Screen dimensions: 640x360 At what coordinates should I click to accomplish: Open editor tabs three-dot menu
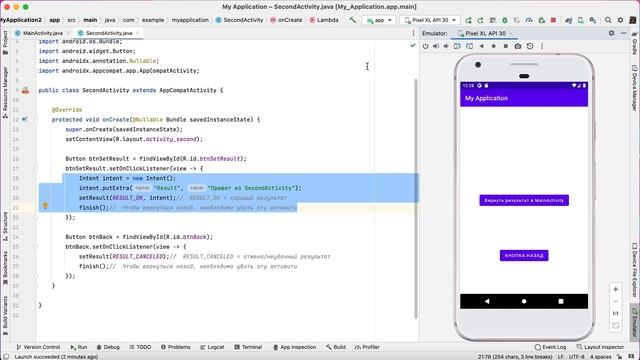tap(413, 33)
